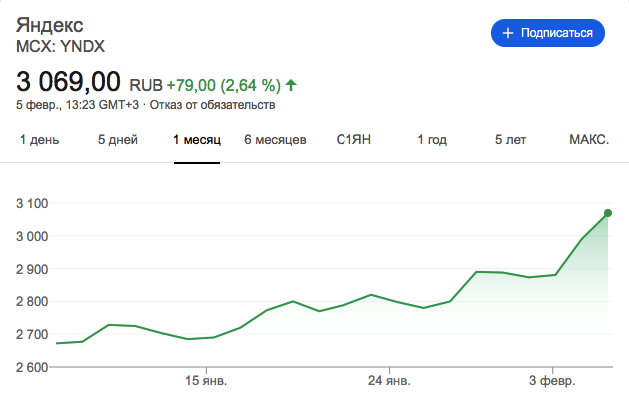Image resolution: width=629 pixels, height=398 pixels.
Task: Click the plus icon in Подписаться button
Action: point(507,33)
